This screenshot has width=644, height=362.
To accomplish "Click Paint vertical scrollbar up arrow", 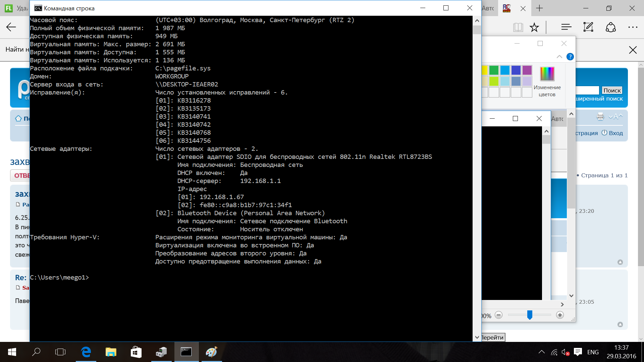I will point(572,114).
